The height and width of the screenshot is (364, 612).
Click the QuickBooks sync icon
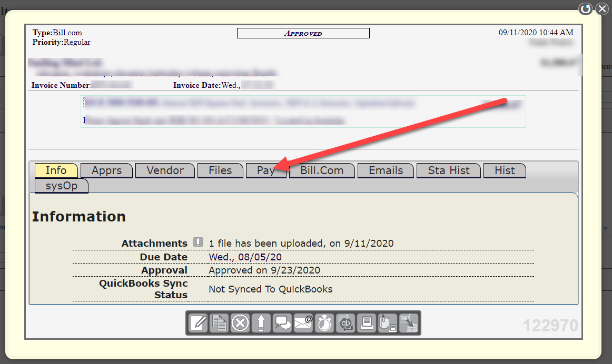click(346, 323)
